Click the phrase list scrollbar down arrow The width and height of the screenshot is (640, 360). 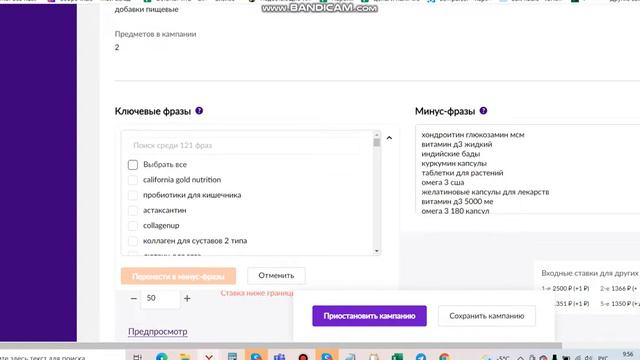click(x=377, y=251)
